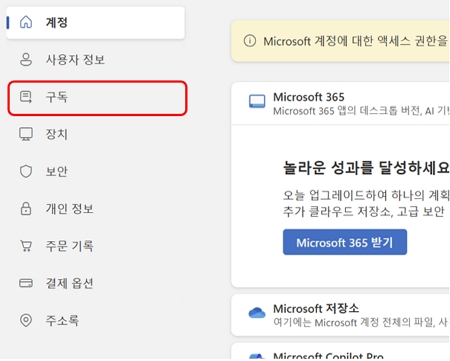Click the home icon next to 계정
450x361 pixels.
[26, 22]
